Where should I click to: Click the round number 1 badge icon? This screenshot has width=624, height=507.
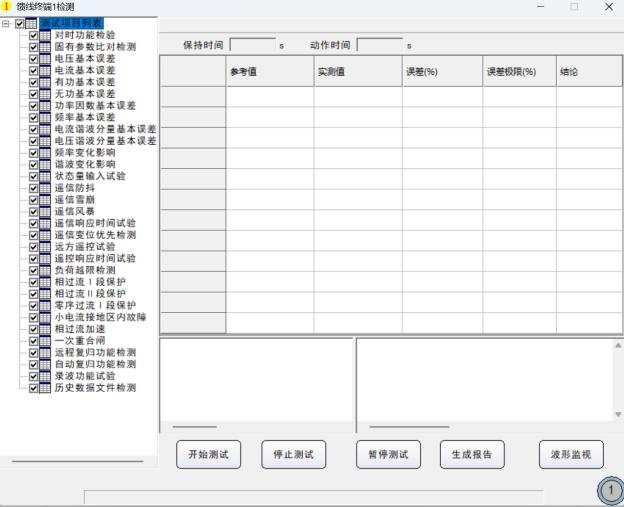pyautogui.click(x=609, y=491)
